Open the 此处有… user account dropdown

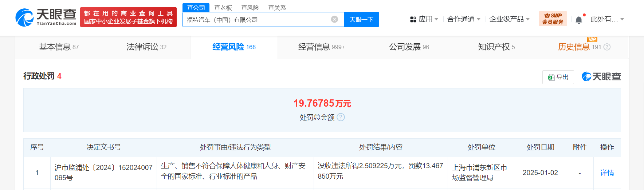click(x=607, y=19)
